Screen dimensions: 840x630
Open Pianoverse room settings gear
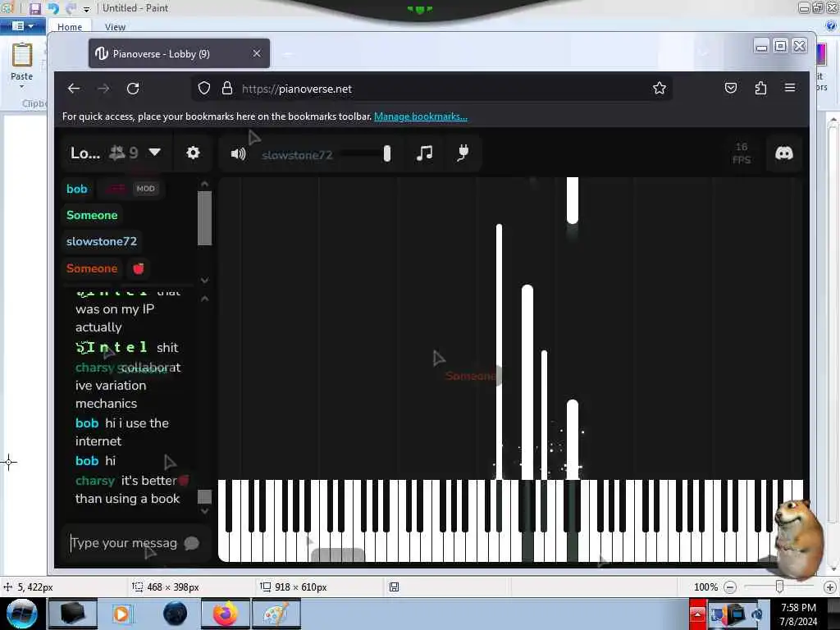tap(193, 153)
